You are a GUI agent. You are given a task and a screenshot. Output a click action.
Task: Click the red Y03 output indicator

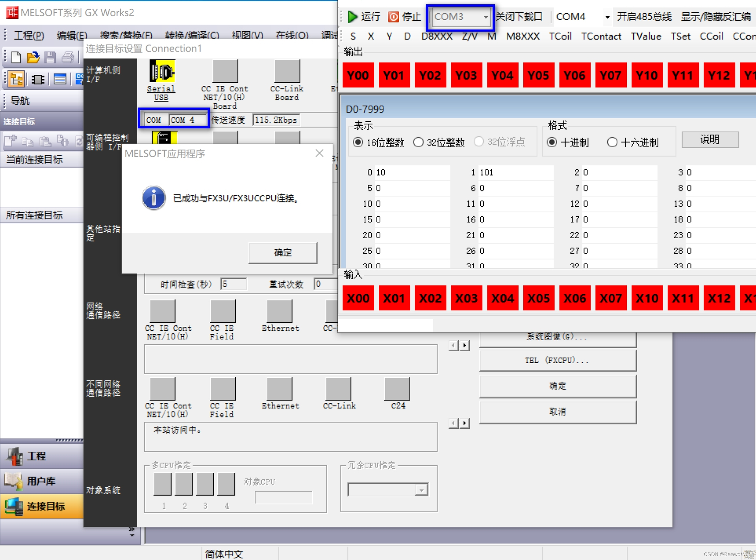[x=466, y=75]
